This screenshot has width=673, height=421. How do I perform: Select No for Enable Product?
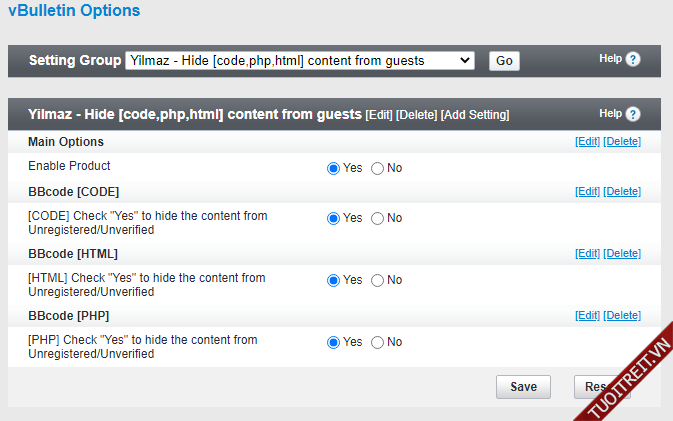378,168
